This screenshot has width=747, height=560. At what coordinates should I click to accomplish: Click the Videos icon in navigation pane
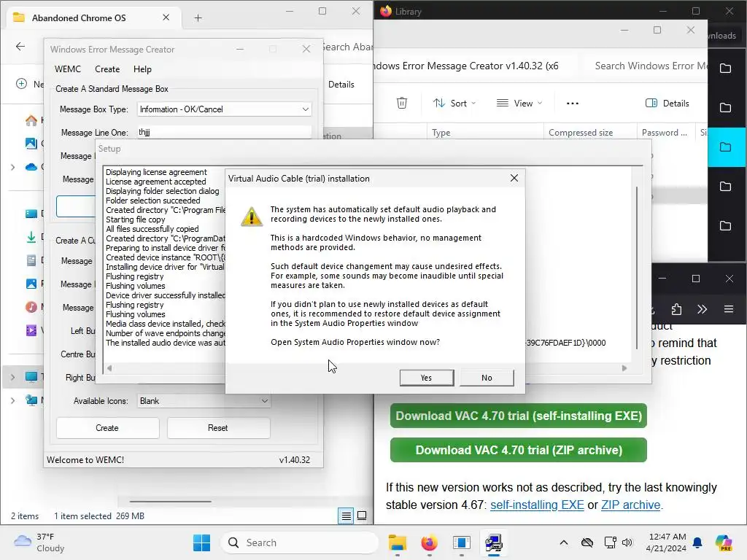pos(31,330)
